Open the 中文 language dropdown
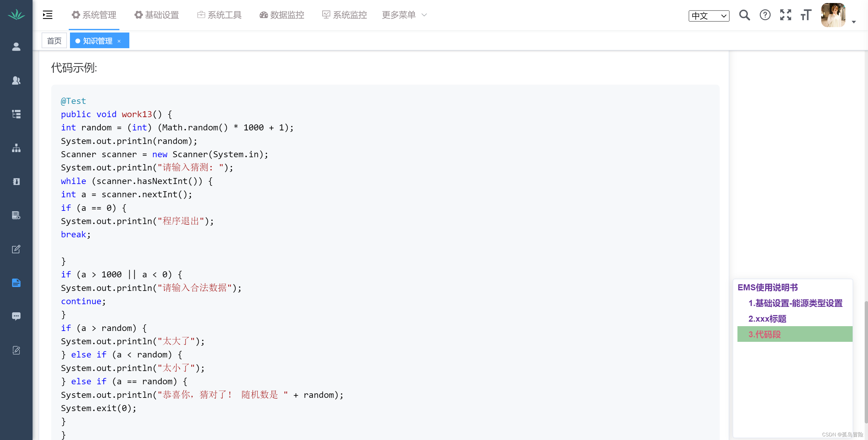This screenshot has width=868, height=440. point(709,14)
